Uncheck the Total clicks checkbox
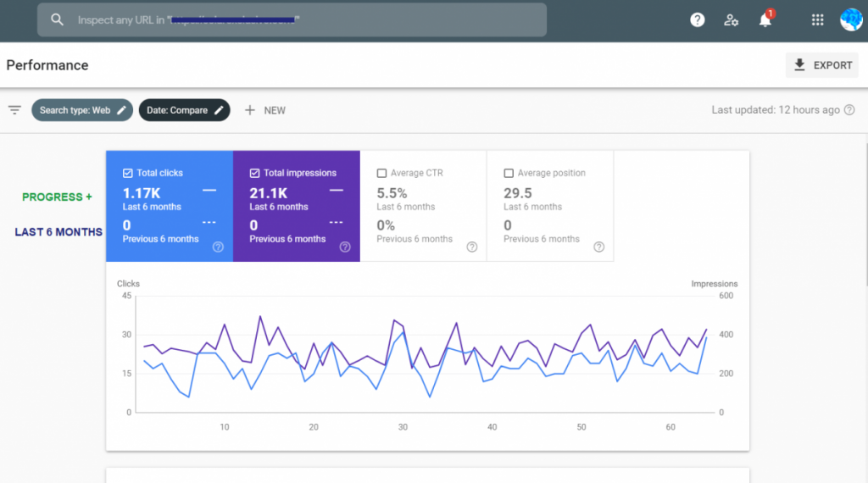This screenshot has width=868, height=483. click(127, 173)
